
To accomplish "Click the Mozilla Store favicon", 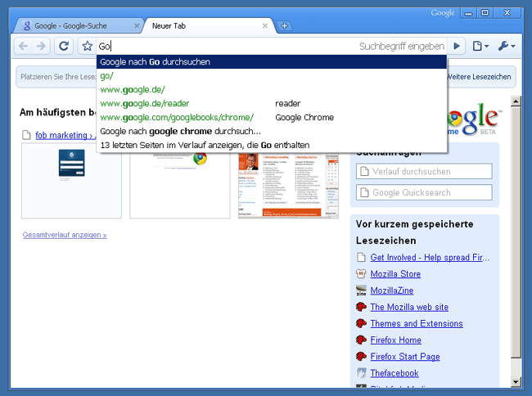I will (361, 273).
